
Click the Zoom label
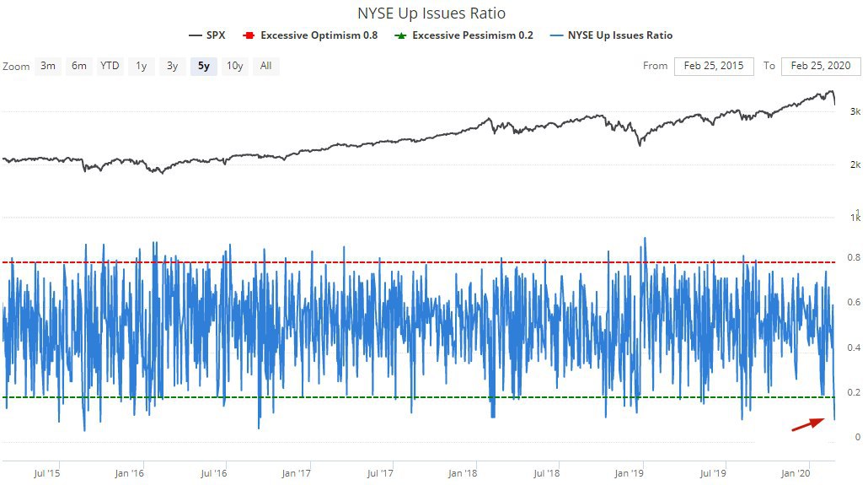pyautogui.click(x=16, y=67)
